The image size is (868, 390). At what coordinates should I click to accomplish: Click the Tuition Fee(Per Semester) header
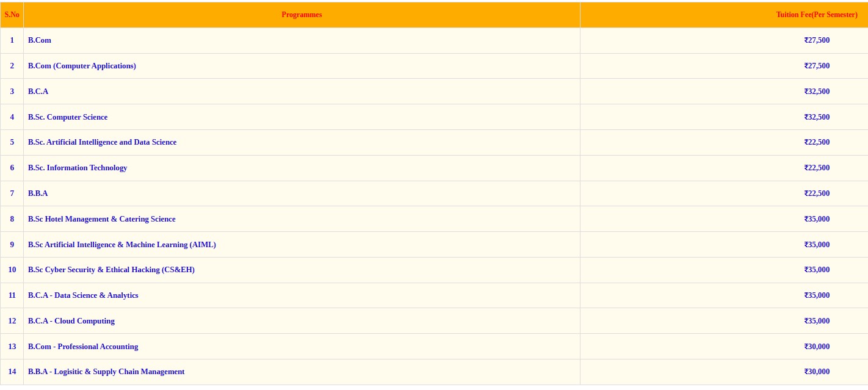click(x=816, y=15)
